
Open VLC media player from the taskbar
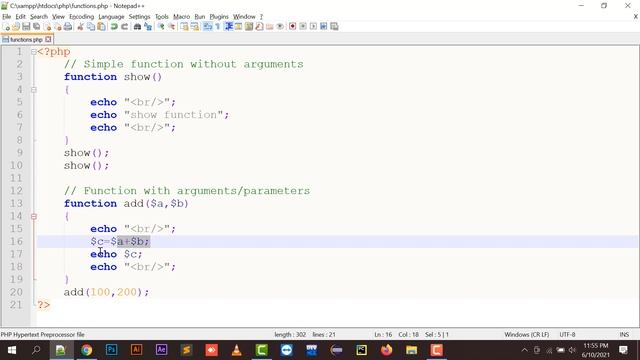tap(236, 350)
